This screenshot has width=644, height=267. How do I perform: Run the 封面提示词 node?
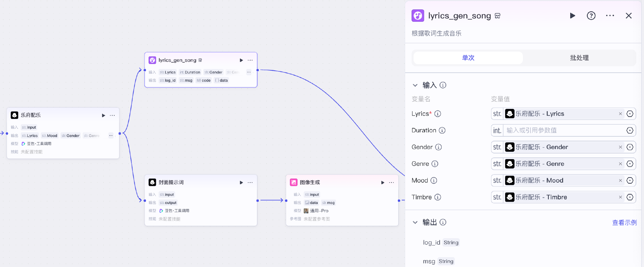(x=241, y=183)
